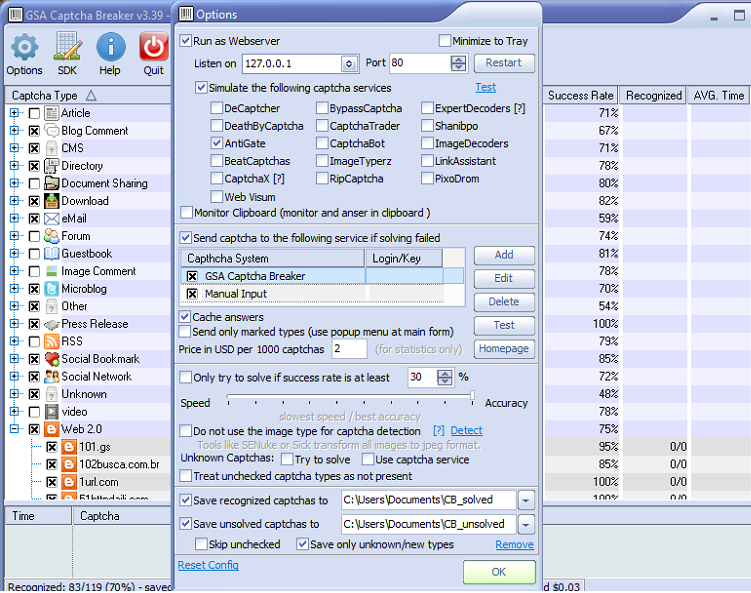
Task: Sort by Recognized column header
Action: [x=653, y=96]
